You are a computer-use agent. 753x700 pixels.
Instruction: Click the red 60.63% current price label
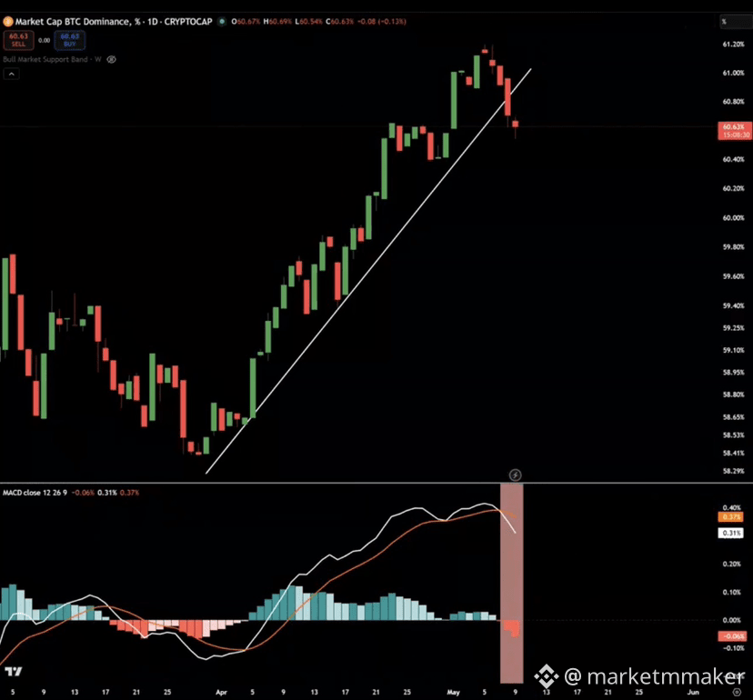734,131
